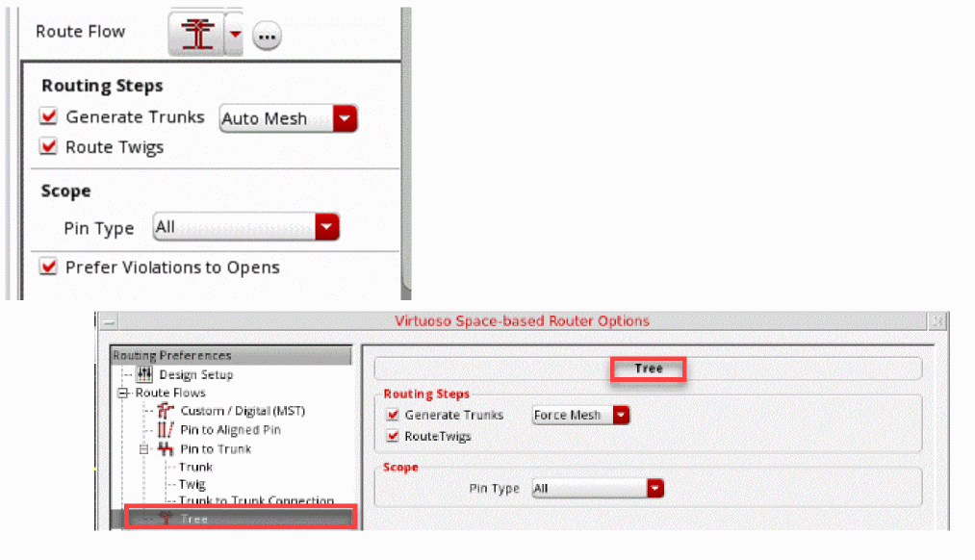Toggle Prefer Violations to Opens checkbox
Screen dimensions: 975x560
click(48, 267)
